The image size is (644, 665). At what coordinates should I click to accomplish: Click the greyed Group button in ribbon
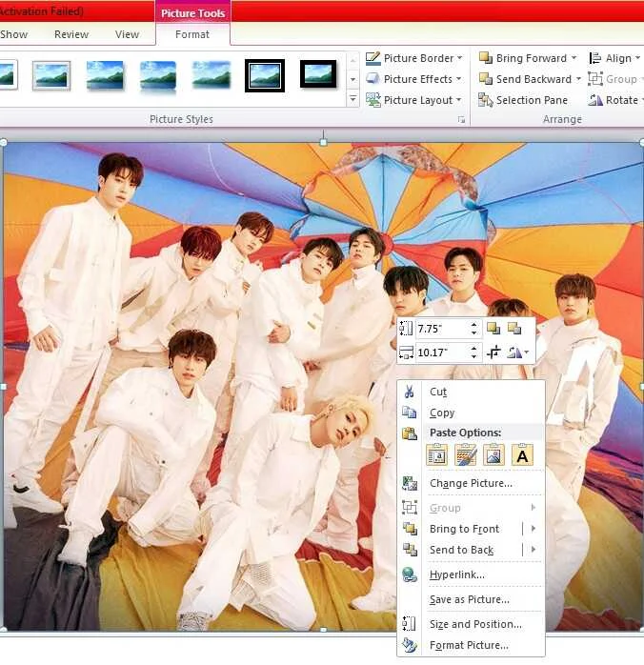[x=614, y=79]
